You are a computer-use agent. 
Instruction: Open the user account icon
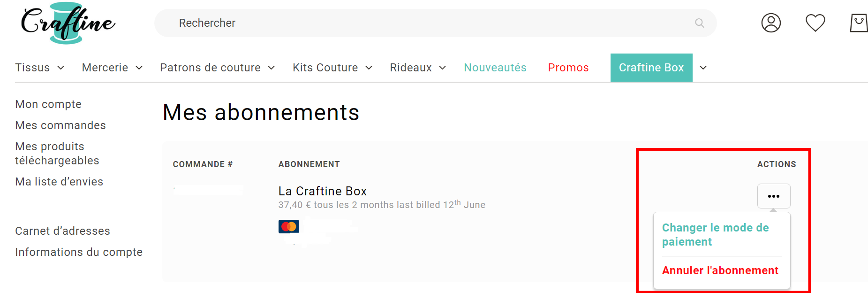click(770, 23)
